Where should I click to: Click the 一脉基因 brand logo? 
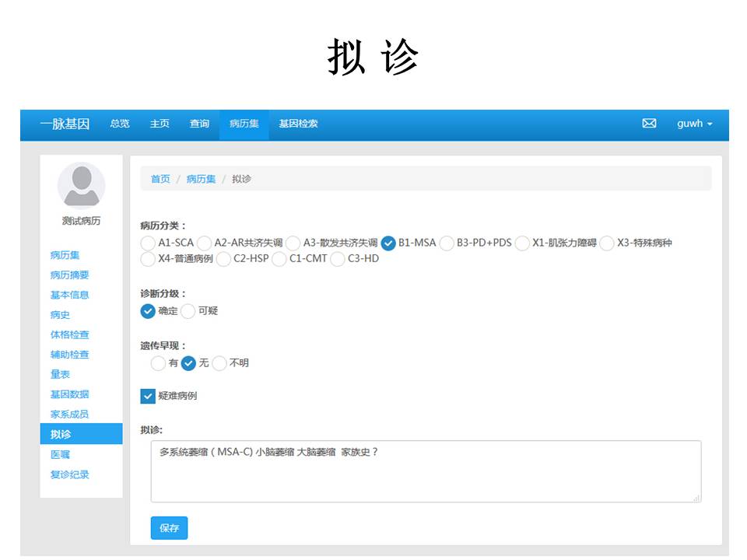[65, 124]
